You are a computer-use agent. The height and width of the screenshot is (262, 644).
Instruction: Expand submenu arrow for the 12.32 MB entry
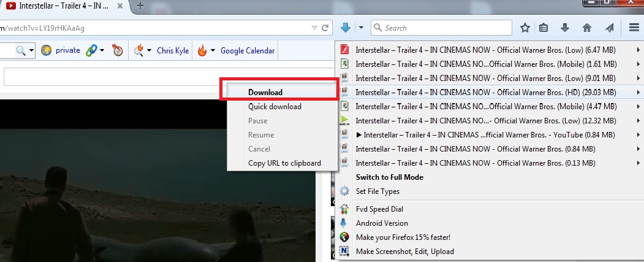tap(638, 120)
